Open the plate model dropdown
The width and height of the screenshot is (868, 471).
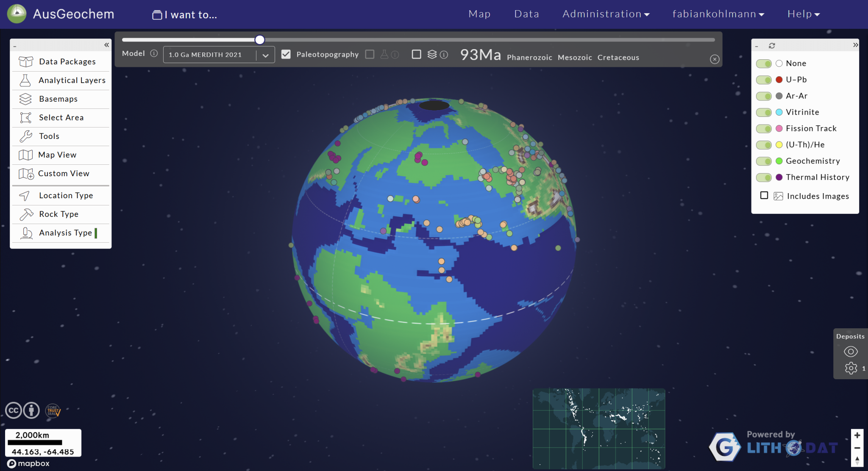tap(266, 54)
